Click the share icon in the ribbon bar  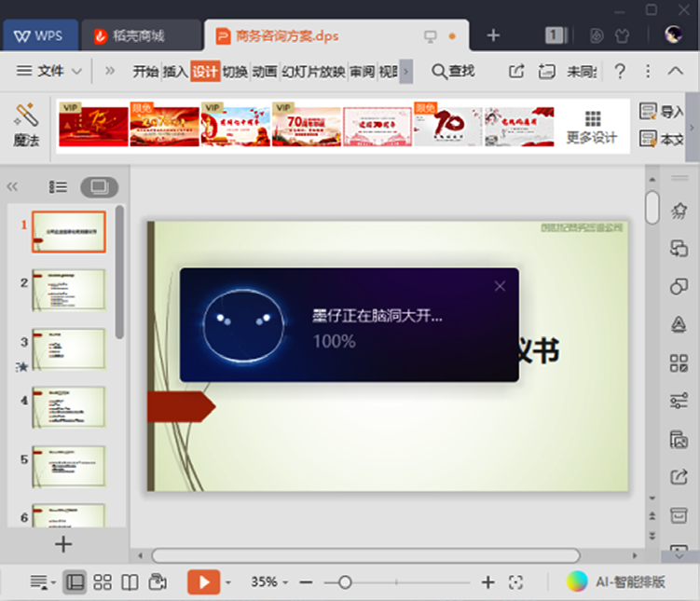pos(516,72)
